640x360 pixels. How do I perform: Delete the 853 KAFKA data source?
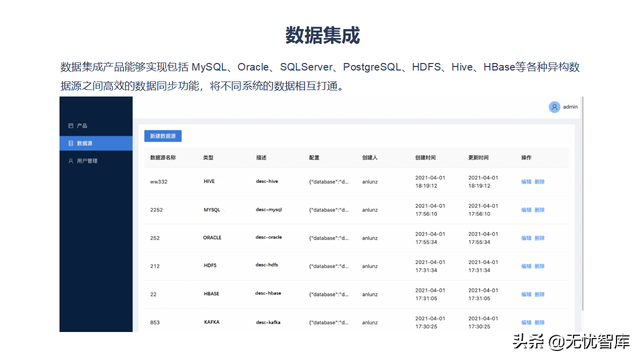coord(540,323)
